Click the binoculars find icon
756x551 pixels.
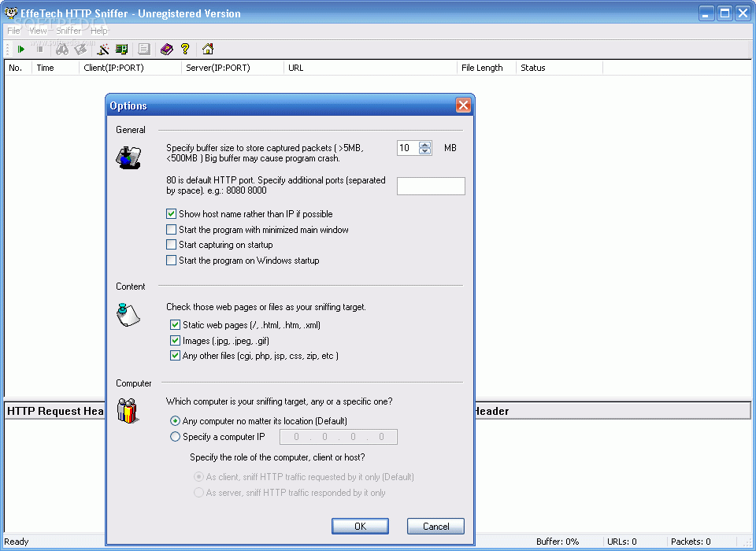pyautogui.click(x=61, y=49)
